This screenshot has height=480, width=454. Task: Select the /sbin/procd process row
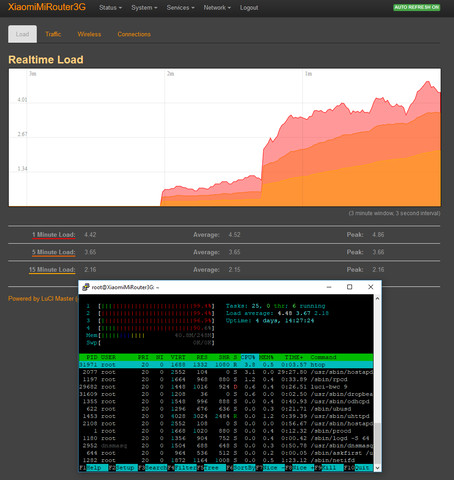point(226,431)
